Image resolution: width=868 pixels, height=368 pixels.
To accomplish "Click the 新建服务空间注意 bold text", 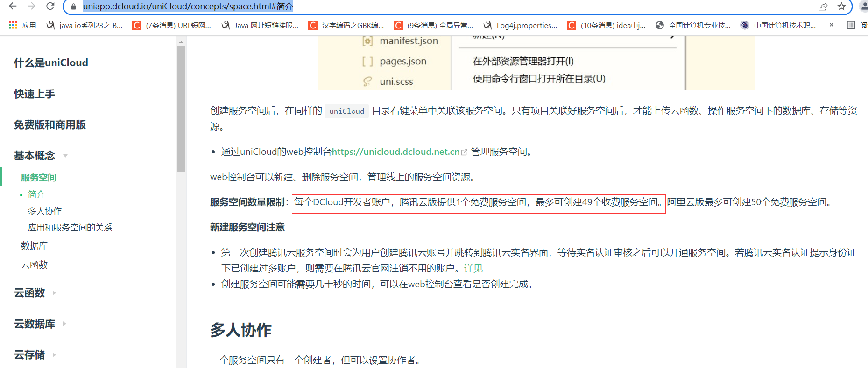I will point(247,228).
